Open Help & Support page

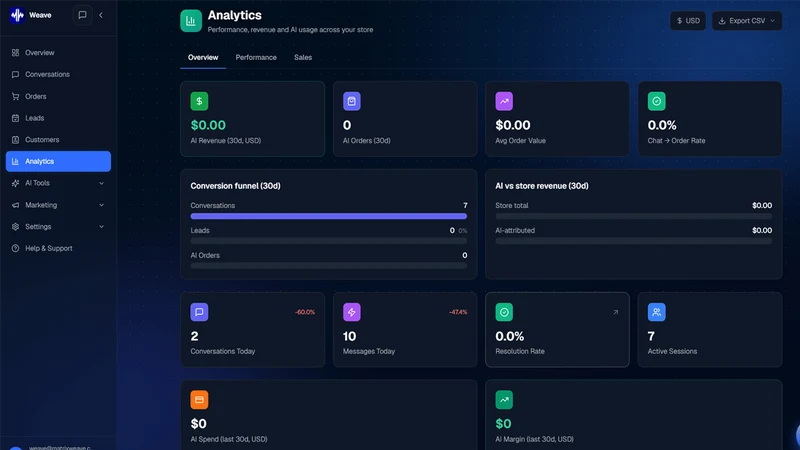pyautogui.click(x=58, y=248)
